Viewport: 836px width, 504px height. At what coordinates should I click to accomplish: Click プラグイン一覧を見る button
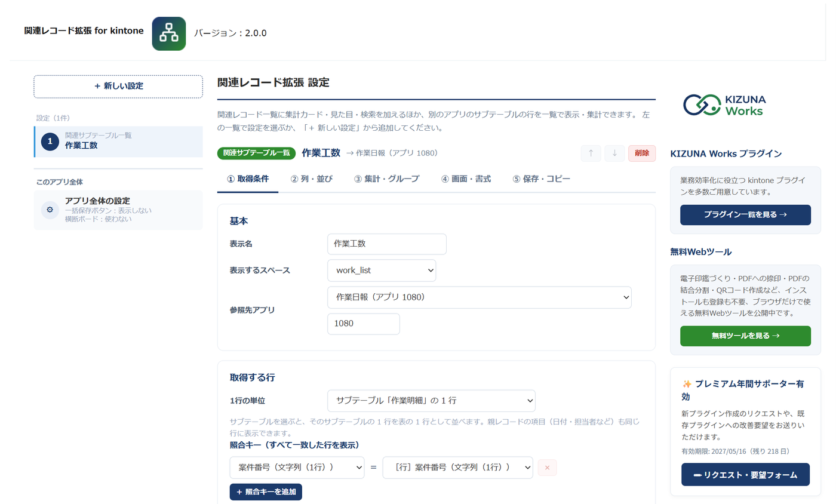click(745, 215)
